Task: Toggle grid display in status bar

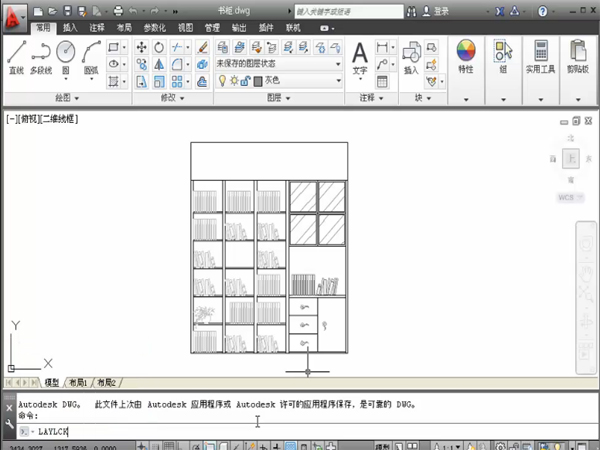Action: tap(169, 446)
